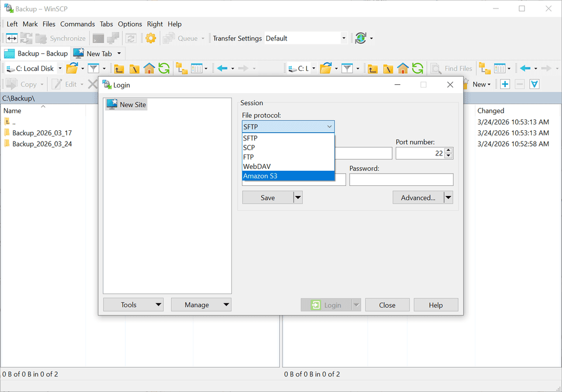Open the Options menu
The height and width of the screenshot is (392, 562).
pyautogui.click(x=130, y=24)
